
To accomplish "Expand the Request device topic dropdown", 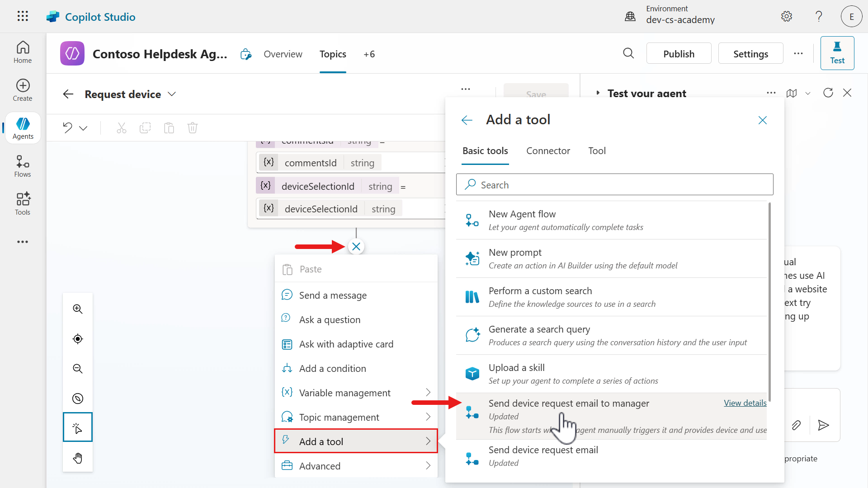I will [x=172, y=94].
